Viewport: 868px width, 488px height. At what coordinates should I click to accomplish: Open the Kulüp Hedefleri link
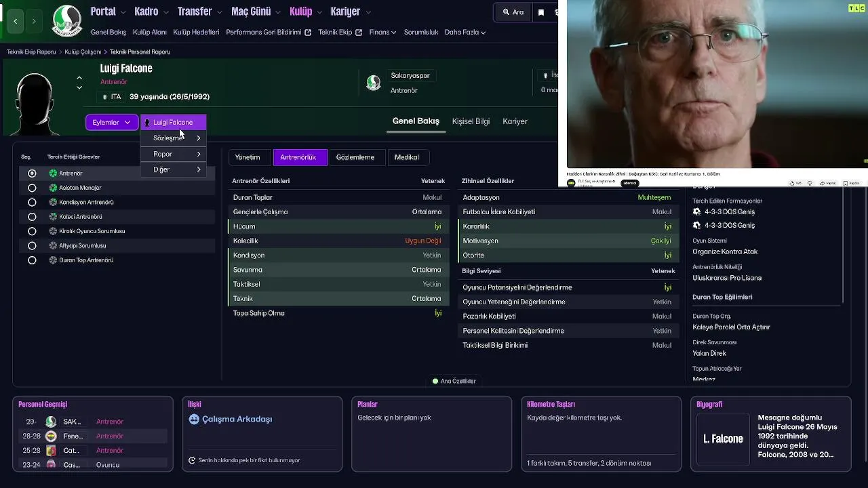tap(196, 32)
